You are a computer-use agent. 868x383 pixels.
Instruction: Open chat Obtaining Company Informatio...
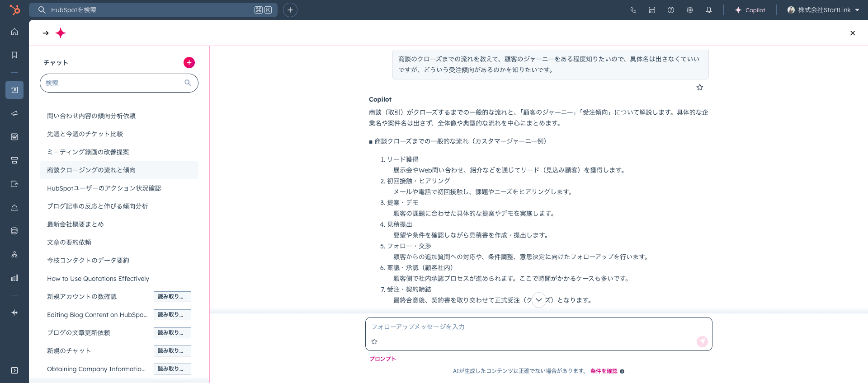pyautogui.click(x=96, y=369)
